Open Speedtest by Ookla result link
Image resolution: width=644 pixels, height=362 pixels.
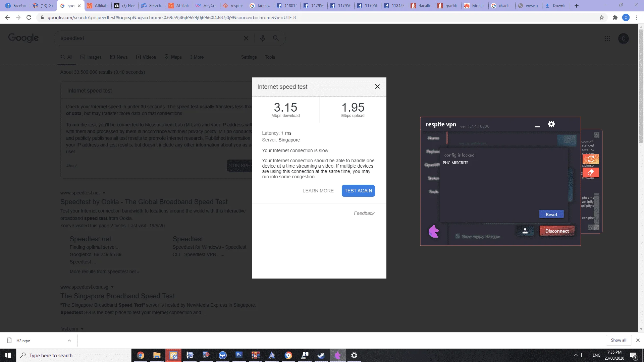tap(144, 202)
